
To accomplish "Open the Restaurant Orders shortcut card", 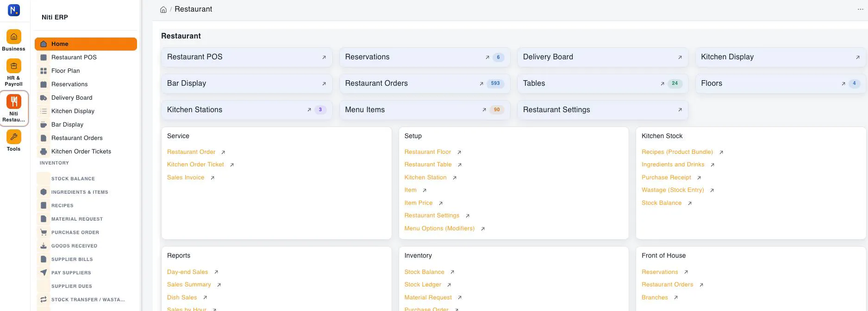I will 425,83.
